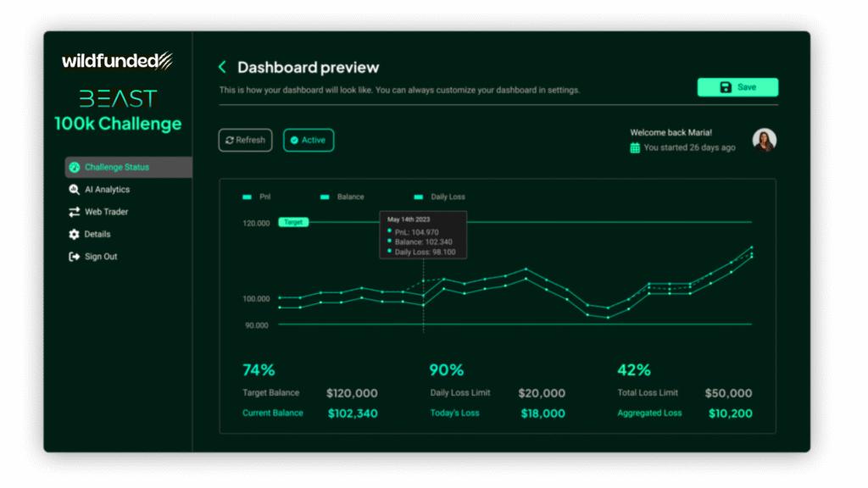Save the dashboard preview
868x488 pixels.
pyautogui.click(x=737, y=87)
